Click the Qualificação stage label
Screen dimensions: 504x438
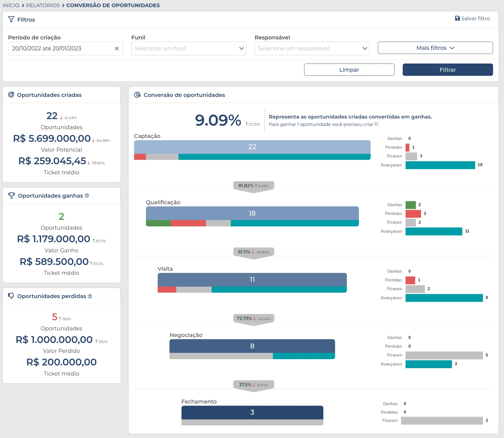(x=163, y=202)
